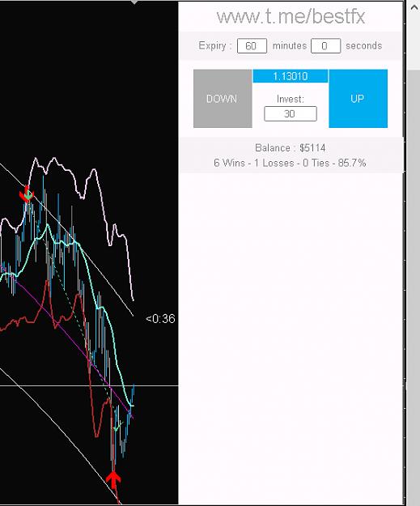Viewport: 420px width, 506px height.
Task: Click the green checkmark marker on chart
Action: (x=118, y=426)
